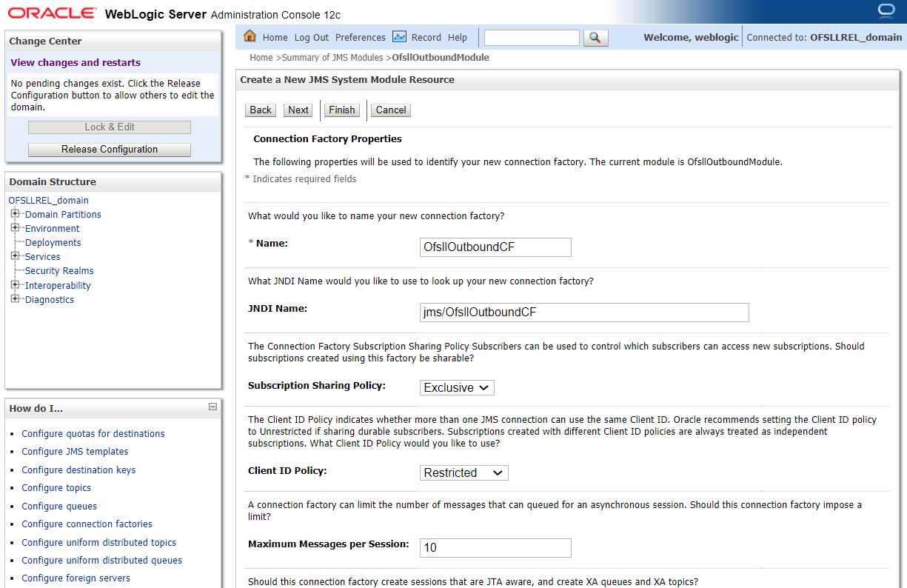Open Configure queues help link
Screen dimensions: 907x588
(59, 506)
